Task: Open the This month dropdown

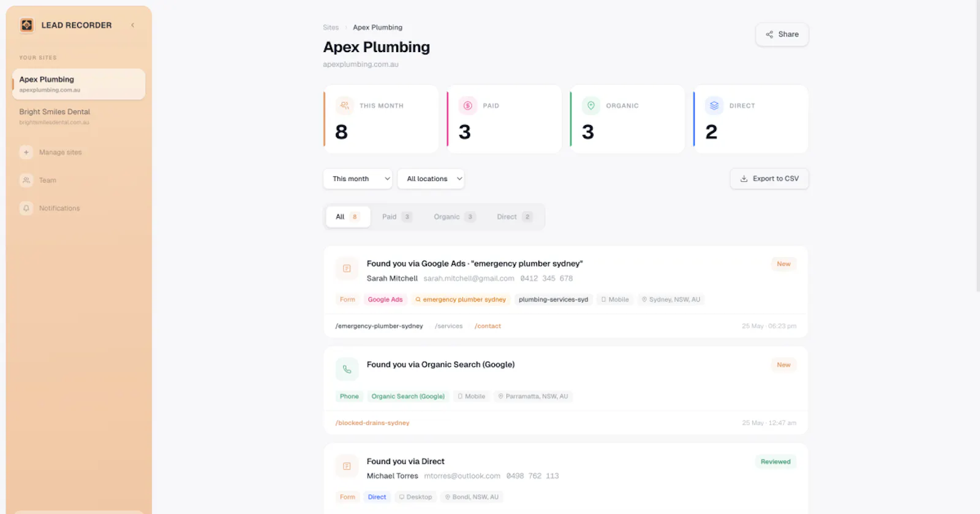Action: [358, 179]
